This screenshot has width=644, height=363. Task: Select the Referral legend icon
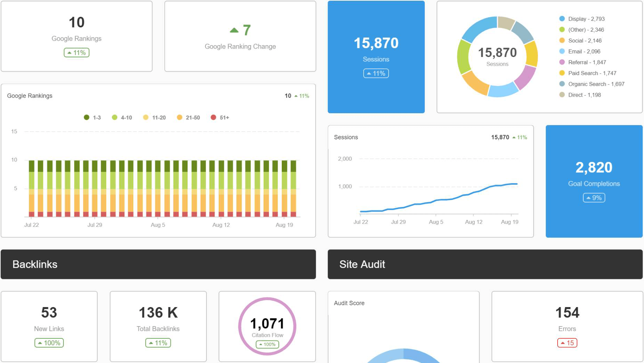tap(562, 62)
